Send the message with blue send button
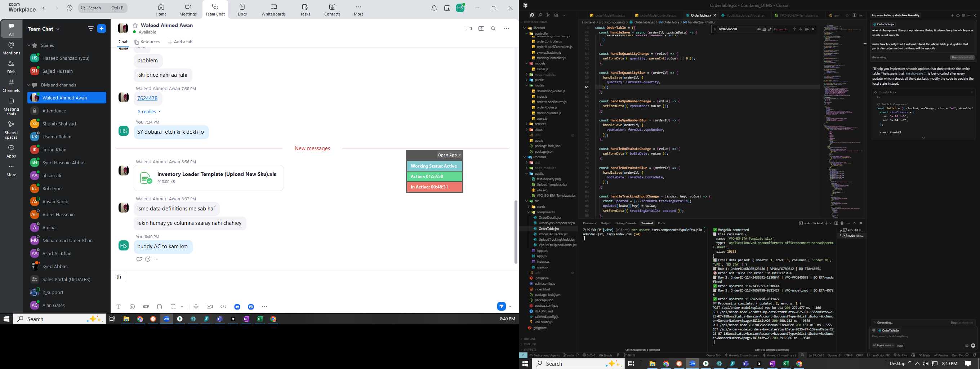 pos(502,306)
